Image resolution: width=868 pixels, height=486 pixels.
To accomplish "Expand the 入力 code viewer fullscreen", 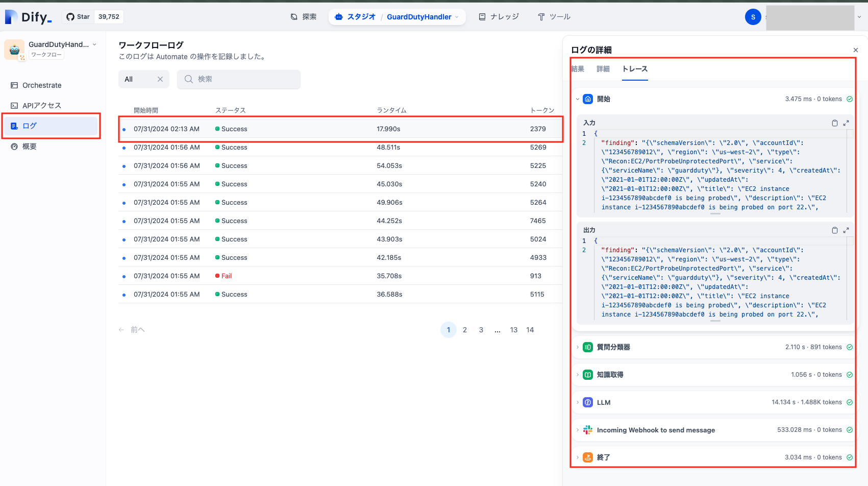I will 846,123.
